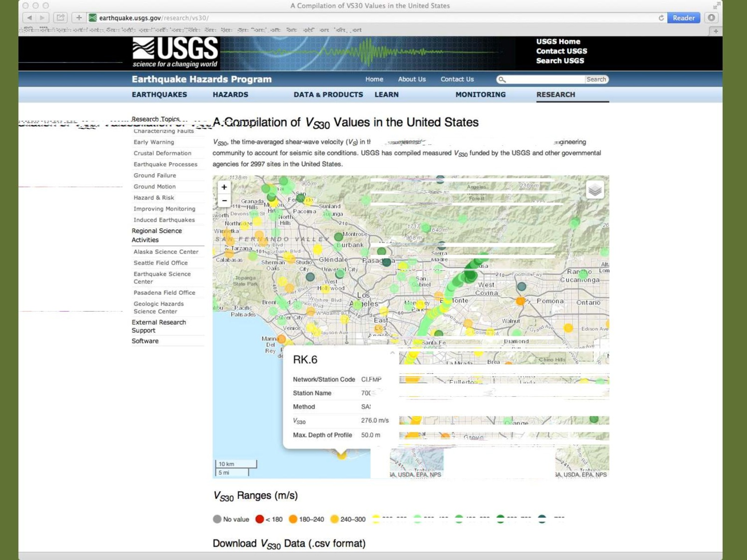Open the Induced Earthquakes link
The image size is (747, 560).
click(x=164, y=220)
